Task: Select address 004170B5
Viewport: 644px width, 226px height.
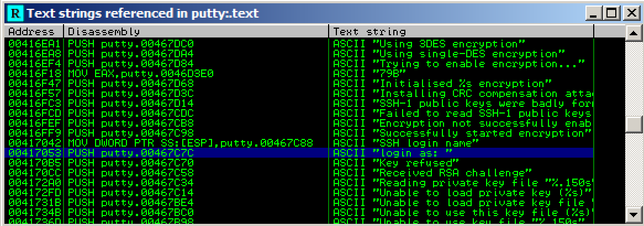Action: (34, 163)
